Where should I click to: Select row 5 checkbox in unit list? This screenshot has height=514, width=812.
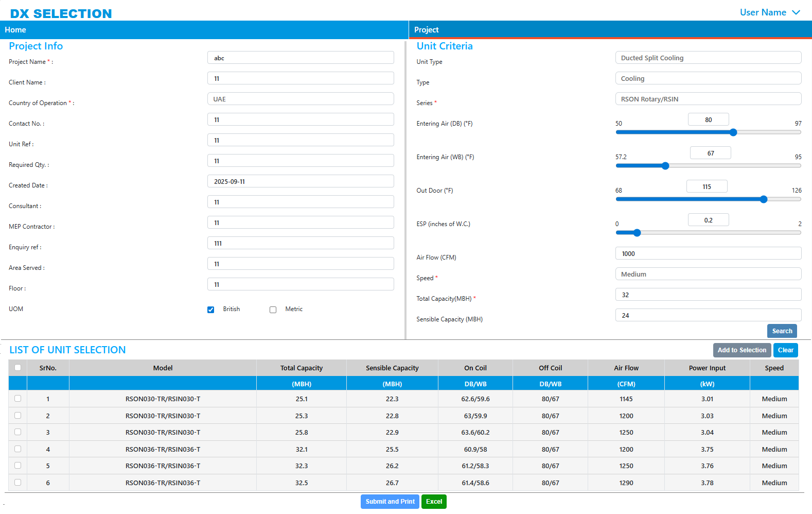click(18, 465)
